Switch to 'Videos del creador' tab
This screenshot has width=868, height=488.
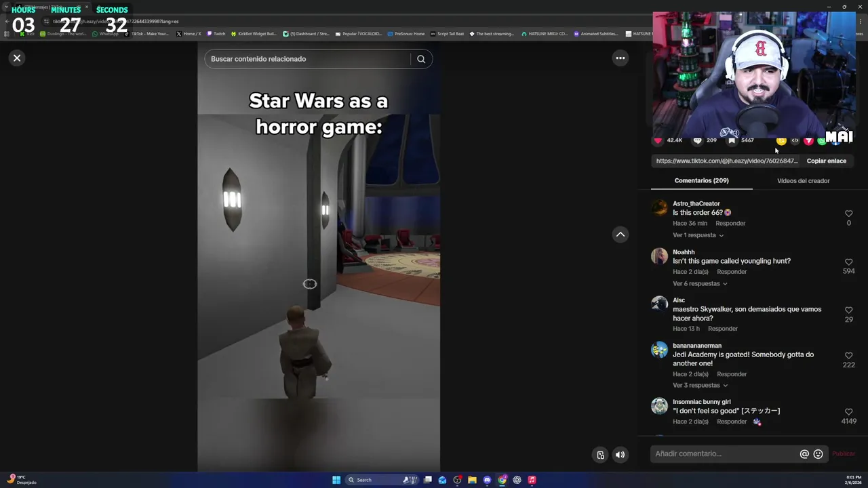(x=803, y=181)
